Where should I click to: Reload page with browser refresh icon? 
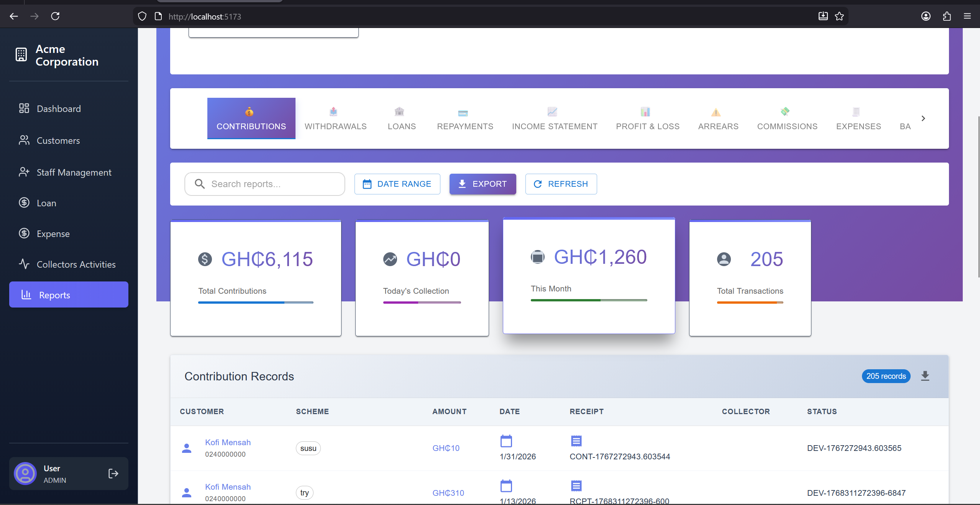click(x=55, y=16)
